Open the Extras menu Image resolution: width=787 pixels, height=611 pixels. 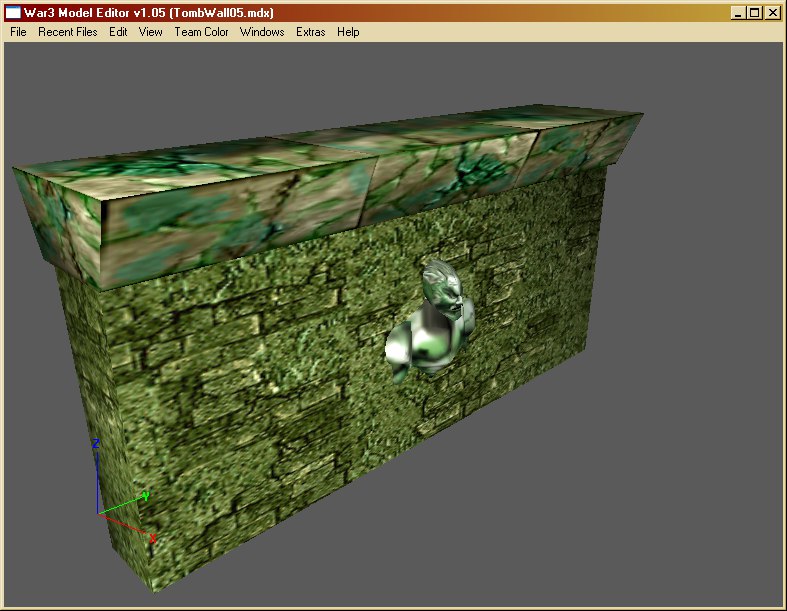click(x=311, y=32)
